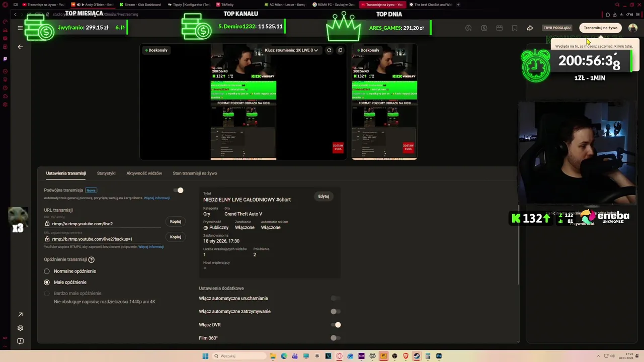Open the Calculator from the taskbar
Image resolution: width=644 pixels, height=362 pixels.
[x=428, y=356]
